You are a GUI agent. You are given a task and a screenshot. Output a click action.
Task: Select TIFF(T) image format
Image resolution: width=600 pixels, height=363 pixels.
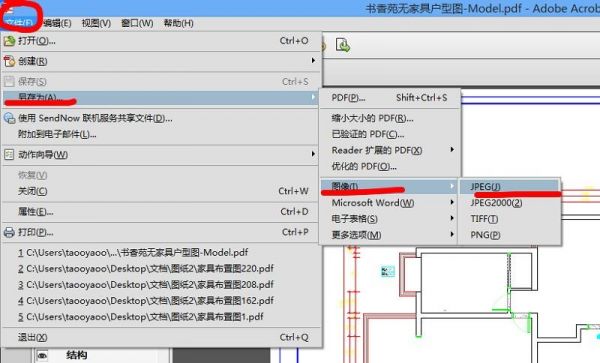[509, 219]
